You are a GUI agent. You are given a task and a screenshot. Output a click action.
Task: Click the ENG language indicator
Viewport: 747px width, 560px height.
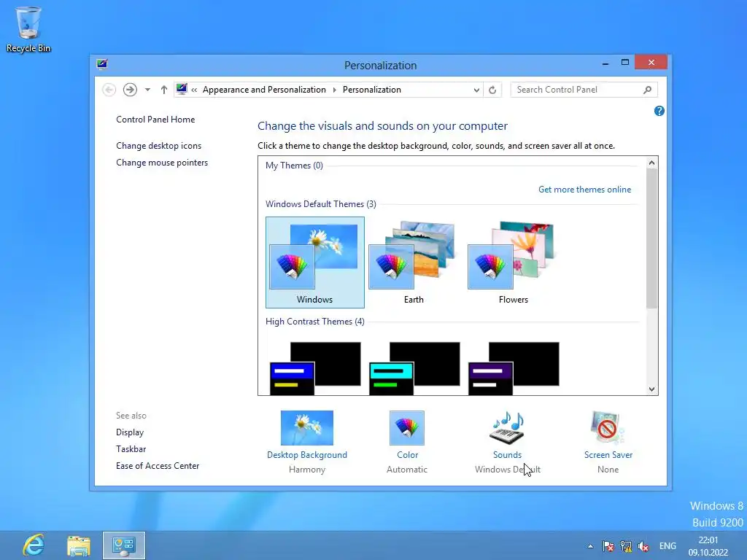pos(667,546)
